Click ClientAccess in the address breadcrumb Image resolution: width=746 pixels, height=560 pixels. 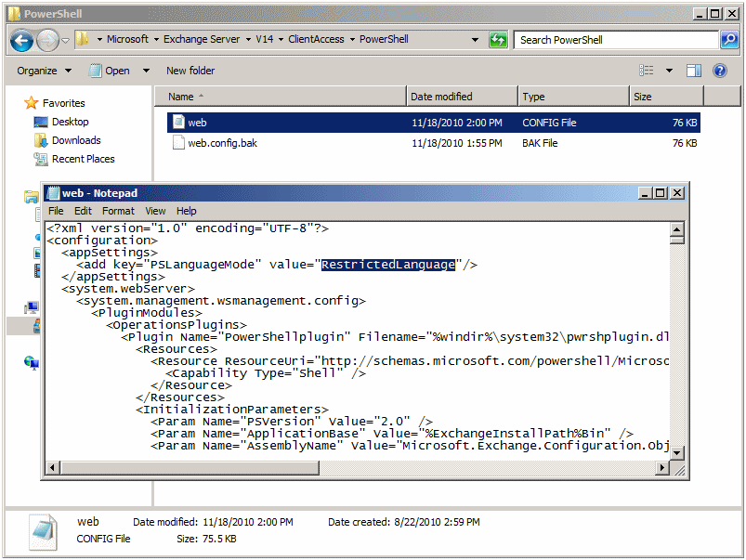point(316,39)
